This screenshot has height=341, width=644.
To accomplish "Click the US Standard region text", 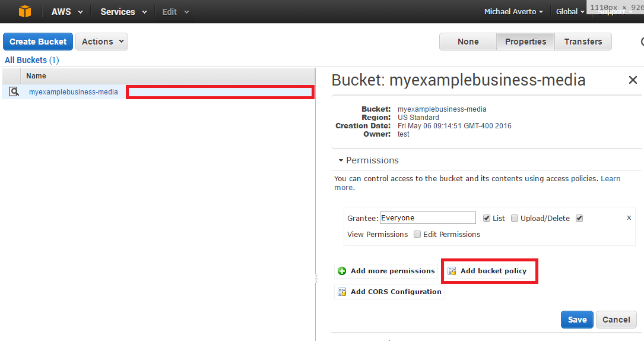I will [418, 118].
